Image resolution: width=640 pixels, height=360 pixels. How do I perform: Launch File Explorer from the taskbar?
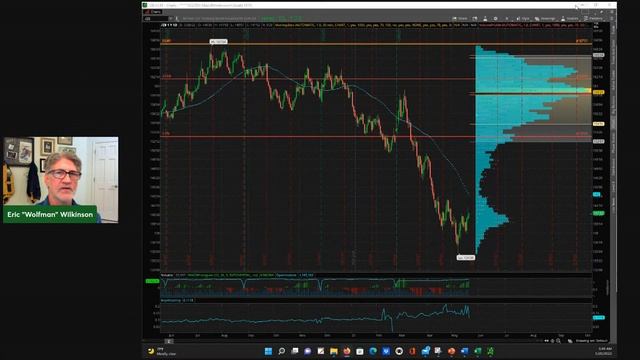point(334,351)
